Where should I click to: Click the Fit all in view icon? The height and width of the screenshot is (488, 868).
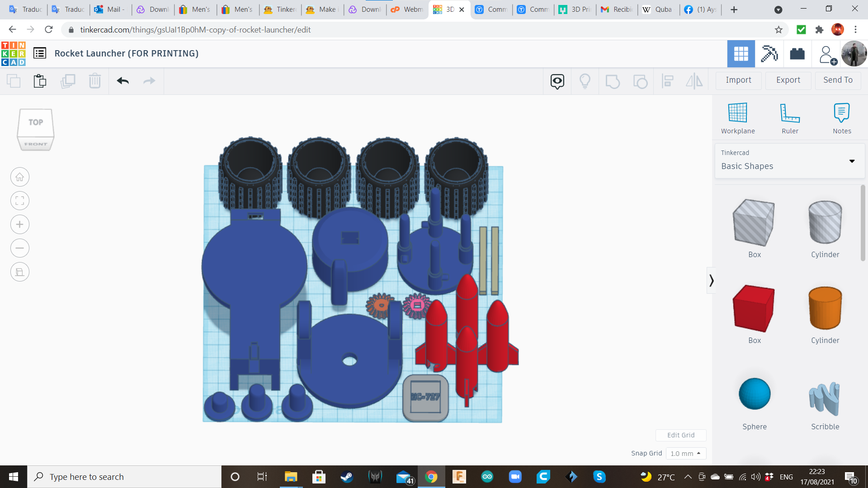point(20,201)
